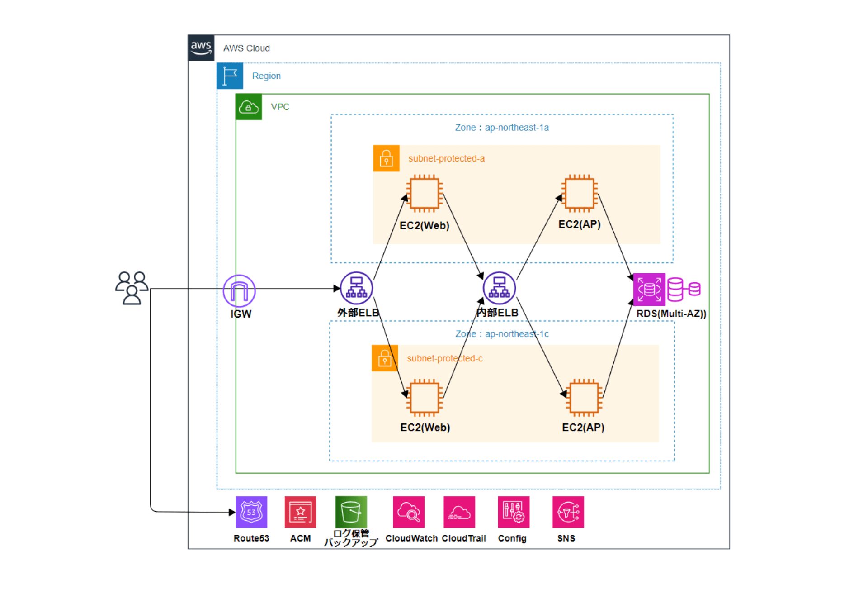The width and height of the screenshot is (868, 599).
Task: Click the CloudTrail icon
Action: pos(459,512)
